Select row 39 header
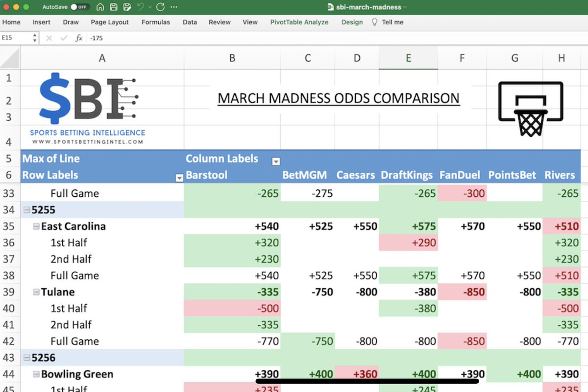The height and width of the screenshot is (392, 588). pos(10,292)
